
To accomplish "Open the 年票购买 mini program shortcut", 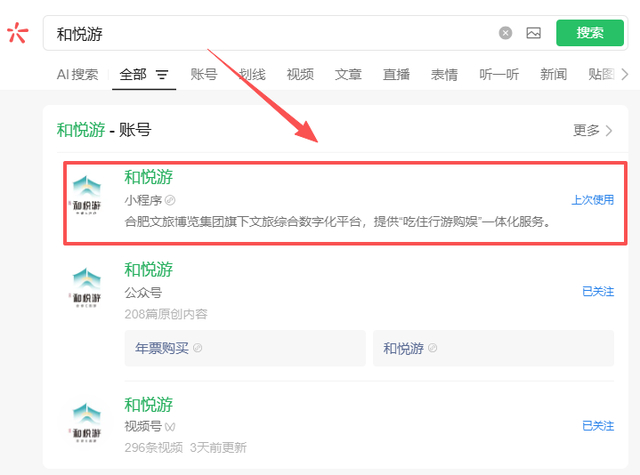I will click(x=245, y=348).
